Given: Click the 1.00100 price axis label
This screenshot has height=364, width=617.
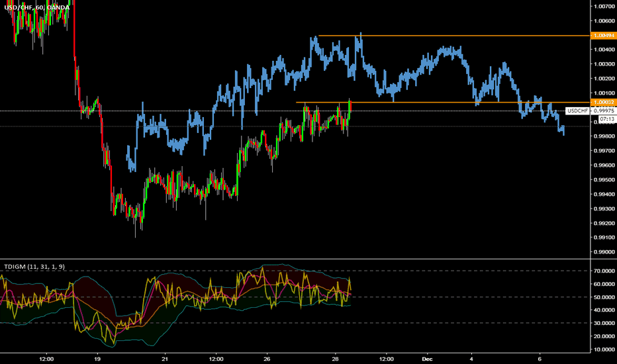Looking at the screenshot, I should click(x=604, y=93).
